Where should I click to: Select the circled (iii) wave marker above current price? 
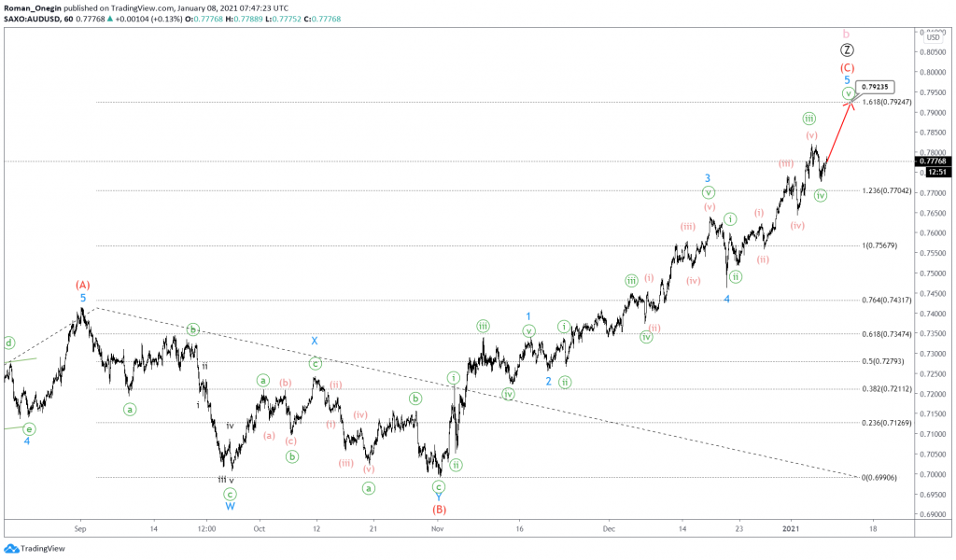pyautogui.click(x=808, y=119)
